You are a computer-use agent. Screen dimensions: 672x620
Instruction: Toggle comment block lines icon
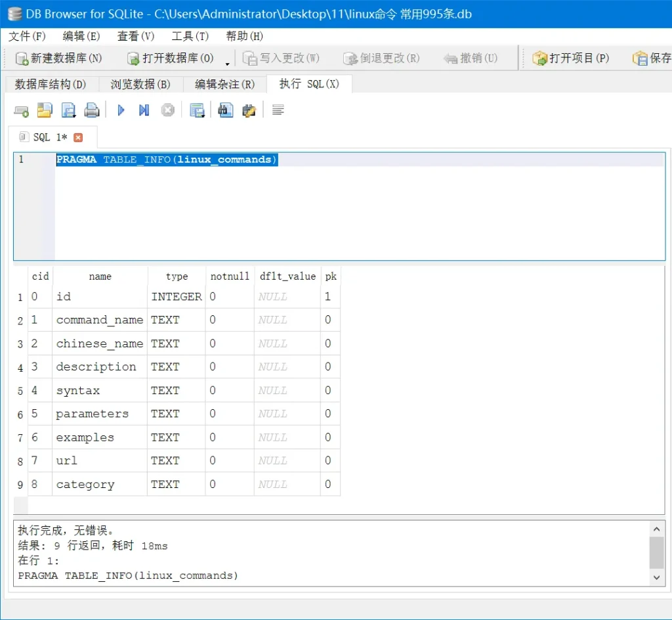pyautogui.click(x=278, y=110)
